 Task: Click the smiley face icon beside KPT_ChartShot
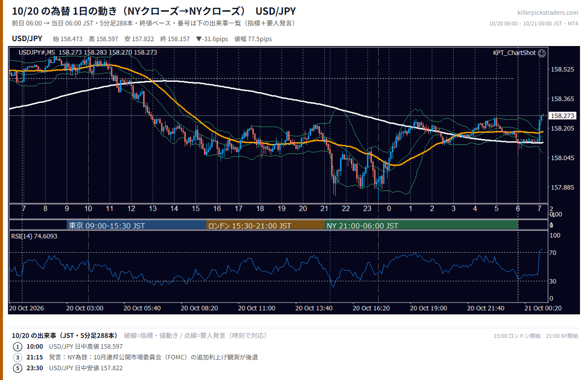541,53
